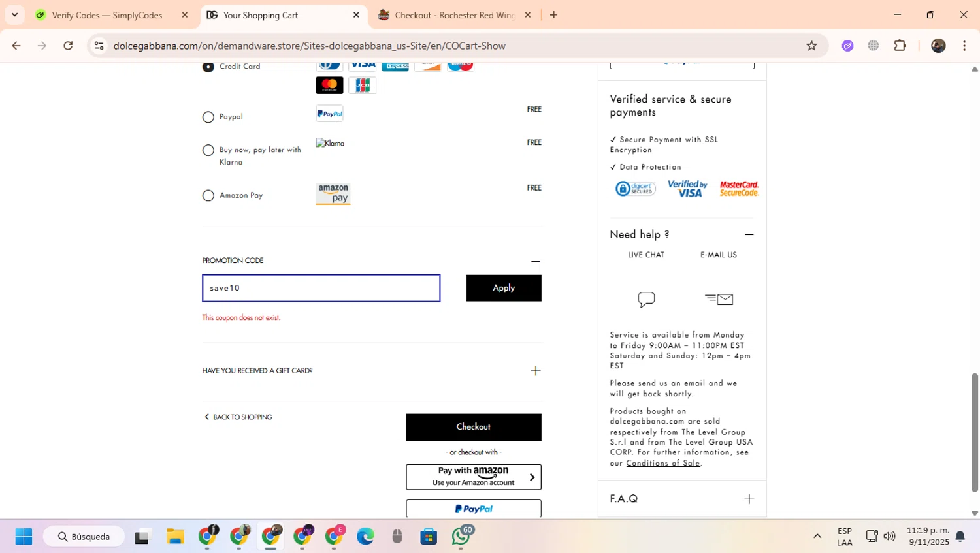Go back to shopping link
Screen dimensions: 980x553
click(x=238, y=417)
